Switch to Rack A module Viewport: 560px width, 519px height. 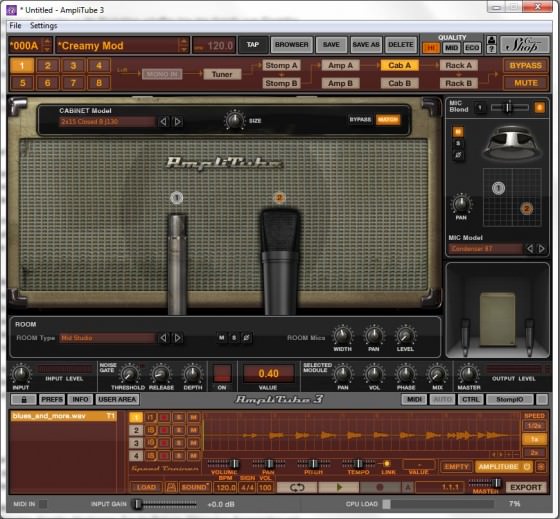coord(459,65)
